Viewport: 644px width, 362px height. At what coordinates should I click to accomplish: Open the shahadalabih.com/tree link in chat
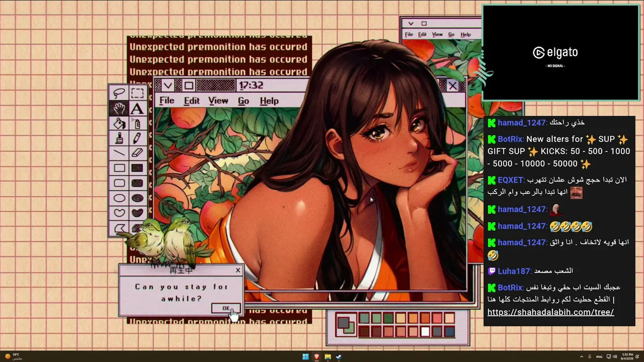pos(551,312)
